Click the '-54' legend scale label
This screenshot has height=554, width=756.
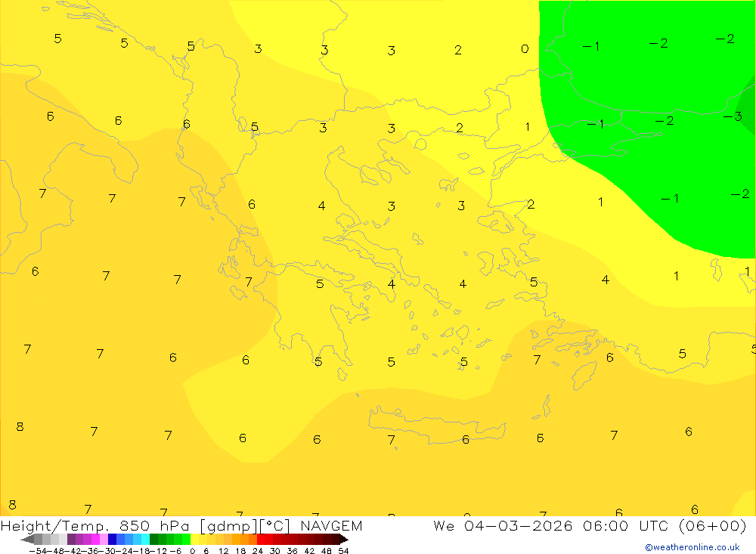pos(38,551)
